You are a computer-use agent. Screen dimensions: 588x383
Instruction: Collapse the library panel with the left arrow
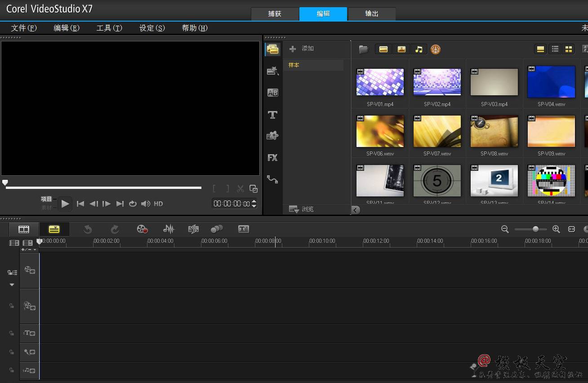[x=356, y=210]
